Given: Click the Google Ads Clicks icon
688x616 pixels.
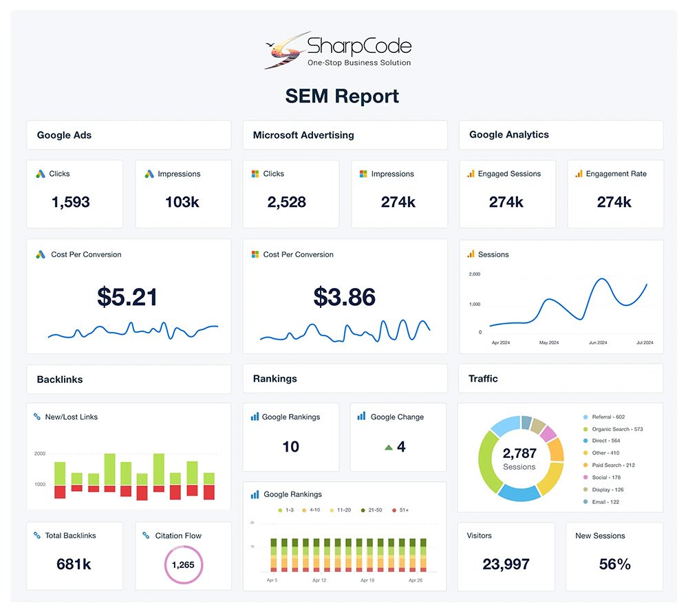Looking at the screenshot, I should pyautogui.click(x=41, y=174).
